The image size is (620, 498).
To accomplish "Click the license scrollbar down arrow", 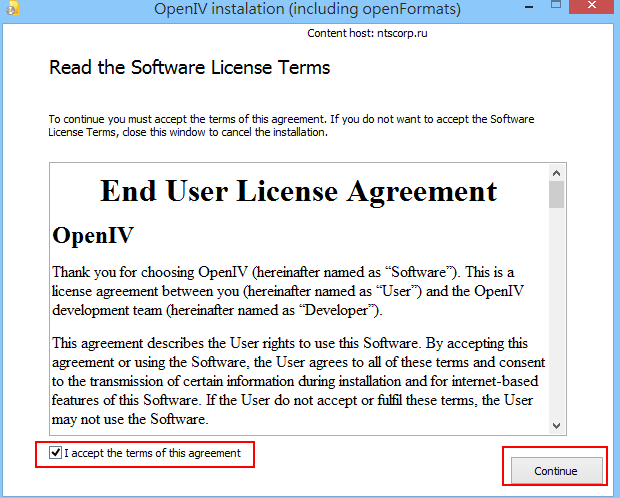I will 556,426.
